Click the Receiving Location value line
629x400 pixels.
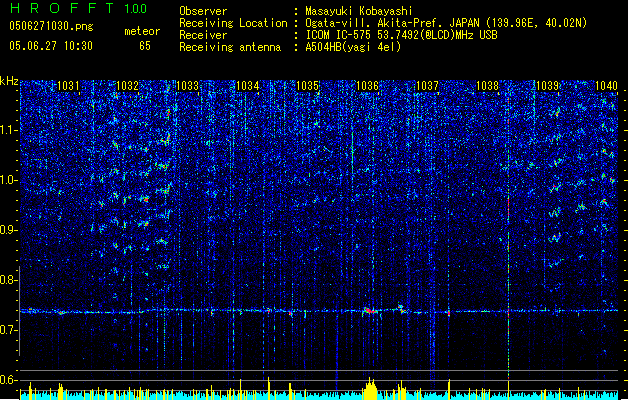[x=446, y=23]
